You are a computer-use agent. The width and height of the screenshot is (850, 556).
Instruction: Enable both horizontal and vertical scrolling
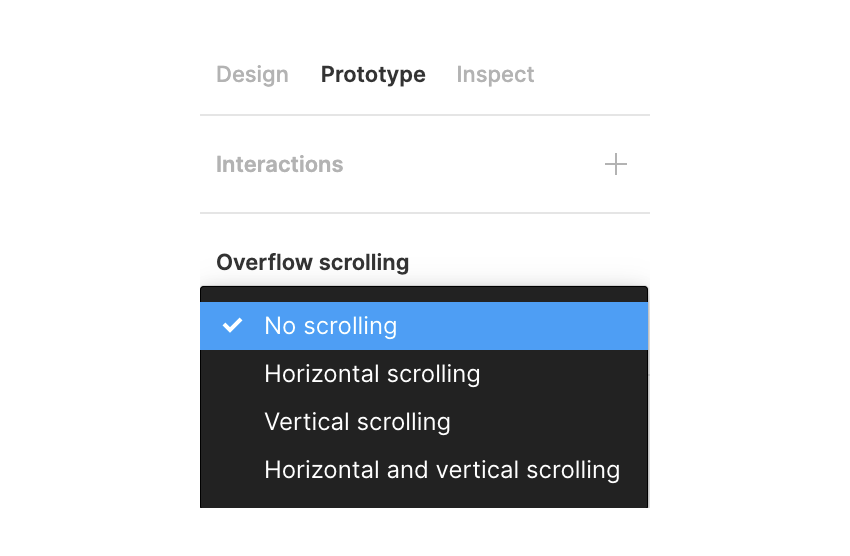tap(442, 470)
